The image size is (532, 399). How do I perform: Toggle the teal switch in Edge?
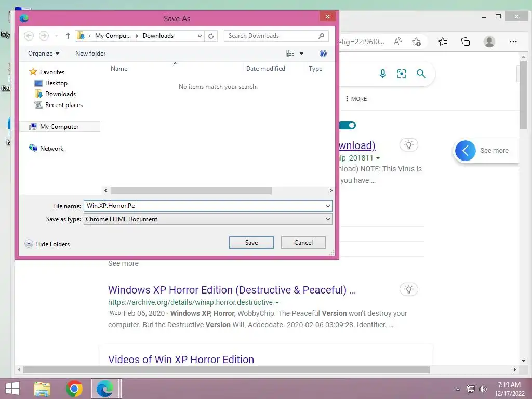click(348, 125)
